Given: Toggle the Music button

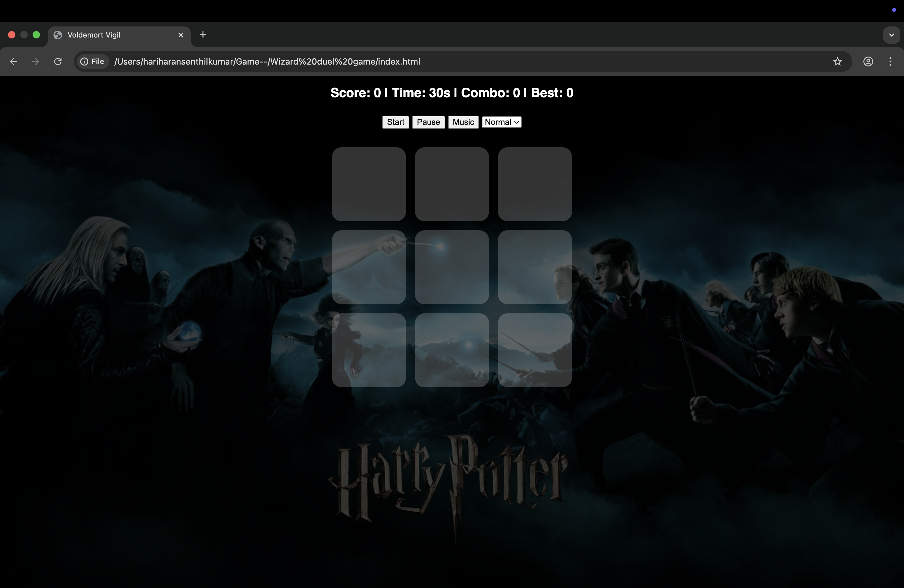Looking at the screenshot, I should pyautogui.click(x=463, y=122).
